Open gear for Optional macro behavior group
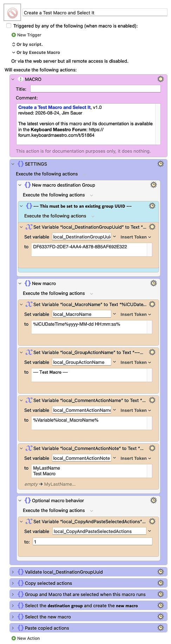171x644 pixels. (x=153, y=500)
